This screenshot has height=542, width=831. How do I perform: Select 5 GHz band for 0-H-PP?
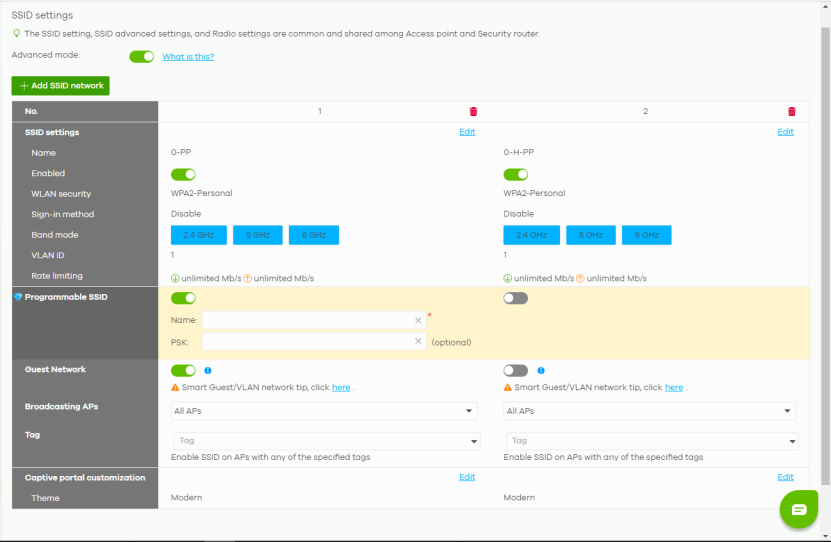coord(590,235)
